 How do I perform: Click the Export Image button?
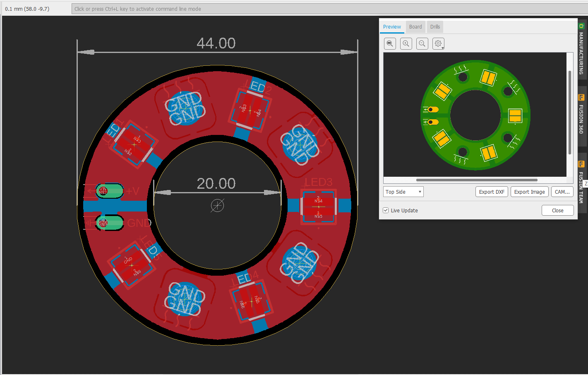(529, 192)
